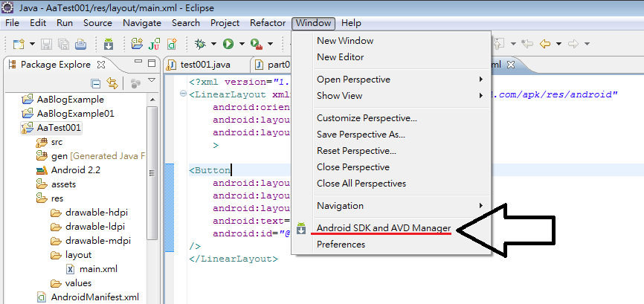This screenshot has width=644, height=304.
Task: Click the New Android Project icon
Action: coord(136,44)
